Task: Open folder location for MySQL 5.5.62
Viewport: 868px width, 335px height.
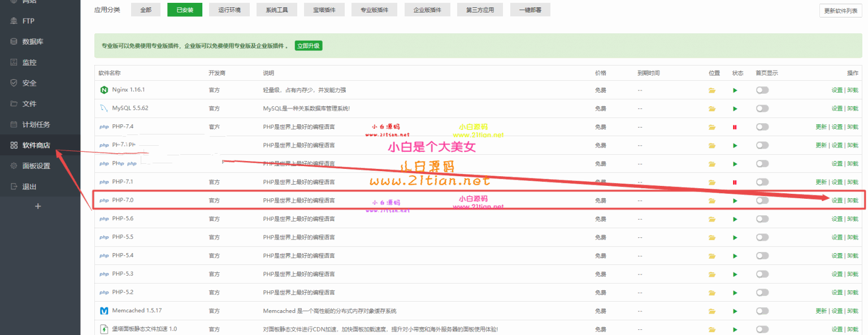Action: coord(712,108)
